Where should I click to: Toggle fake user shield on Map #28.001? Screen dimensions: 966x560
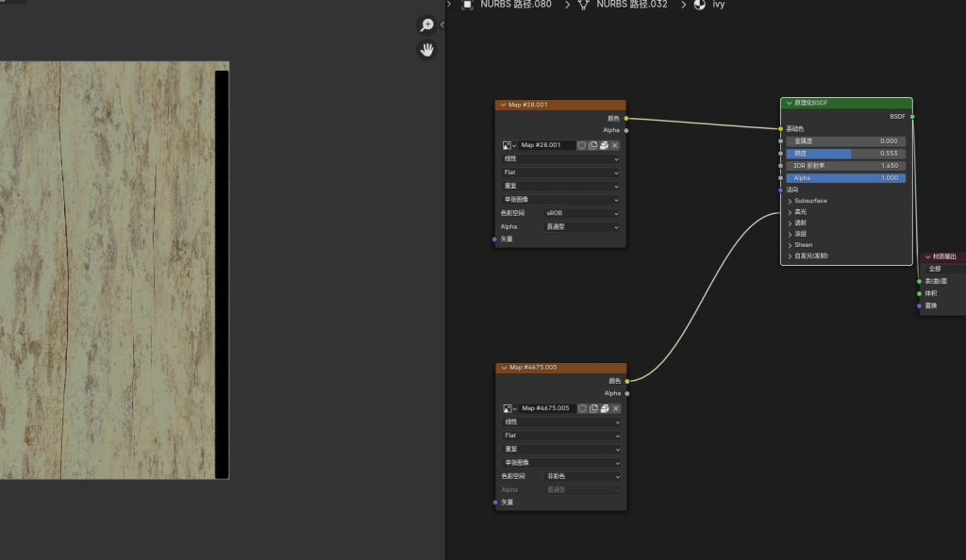pos(582,145)
